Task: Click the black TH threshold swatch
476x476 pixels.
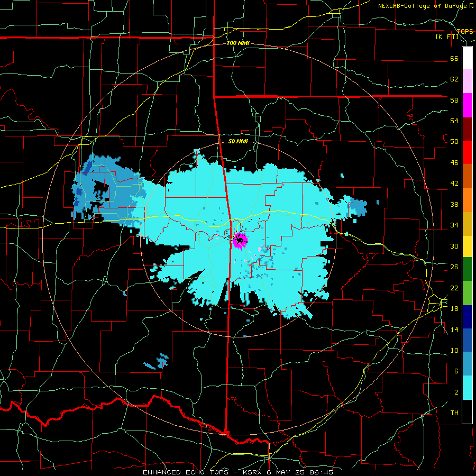Action: click(x=467, y=411)
